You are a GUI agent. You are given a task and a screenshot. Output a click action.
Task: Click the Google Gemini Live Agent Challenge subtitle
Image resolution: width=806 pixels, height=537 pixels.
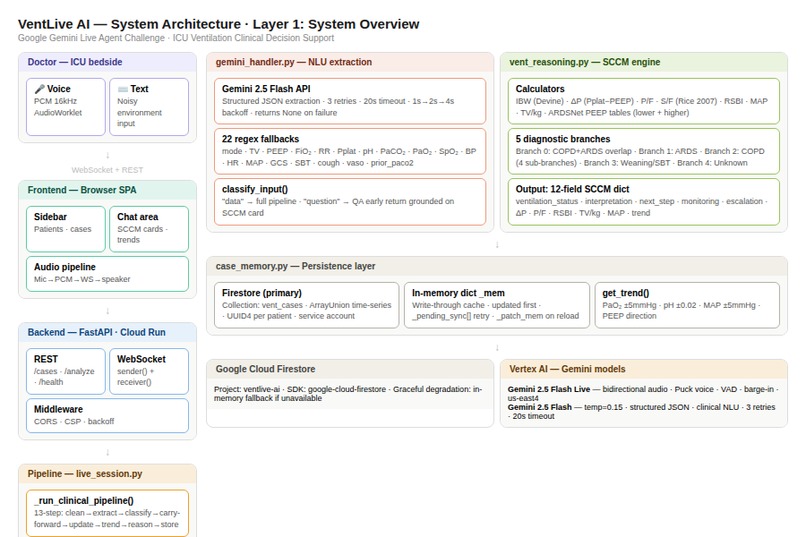click(176, 38)
